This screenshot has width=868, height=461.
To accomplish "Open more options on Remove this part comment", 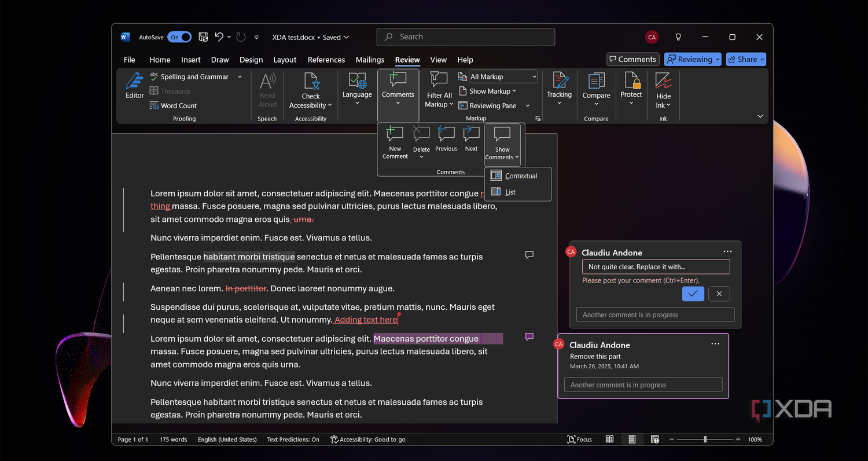I will tap(715, 343).
